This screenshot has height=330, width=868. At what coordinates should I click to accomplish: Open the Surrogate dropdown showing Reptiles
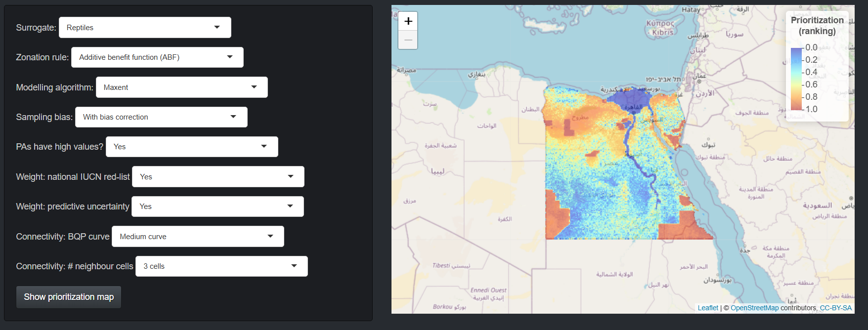click(x=145, y=28)
